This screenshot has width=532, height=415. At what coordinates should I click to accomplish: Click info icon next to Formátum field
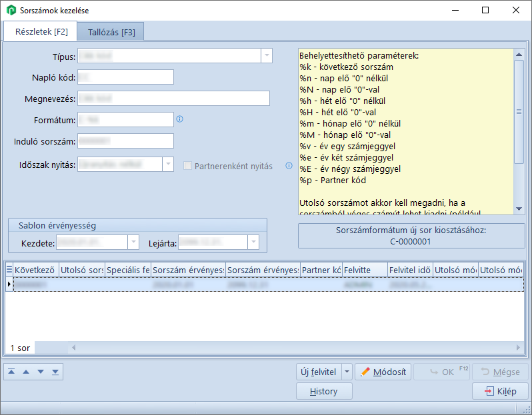coord(179,120)
